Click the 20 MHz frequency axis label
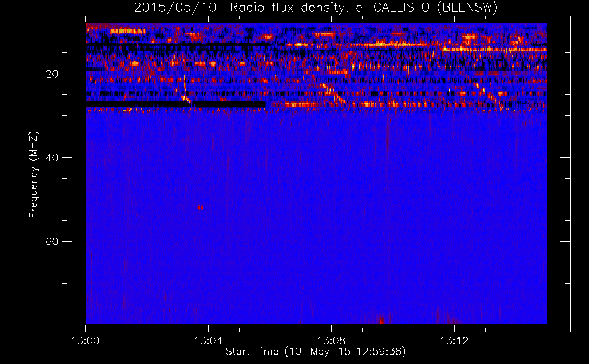This screenshot has width=589, height=364. coord(52,74)
